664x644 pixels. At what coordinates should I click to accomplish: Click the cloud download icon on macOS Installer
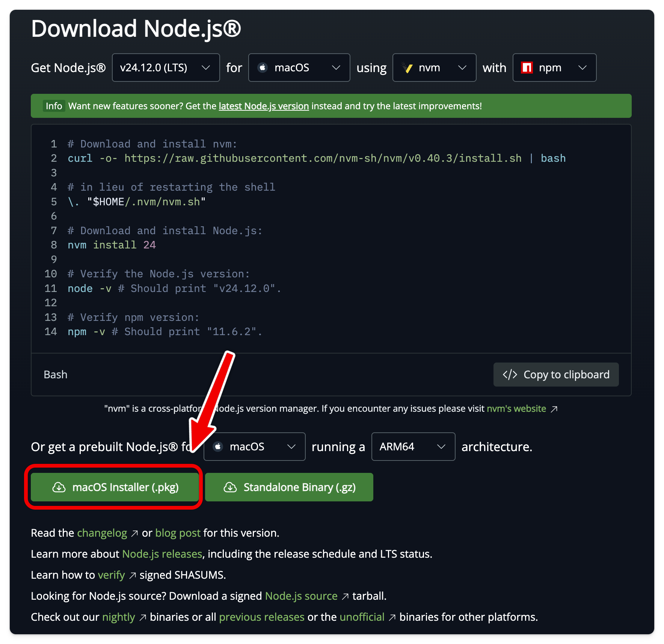pos(59,487)
